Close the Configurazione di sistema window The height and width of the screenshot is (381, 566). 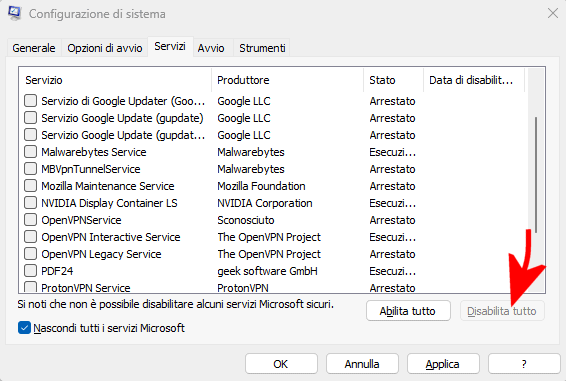point(553,14)
